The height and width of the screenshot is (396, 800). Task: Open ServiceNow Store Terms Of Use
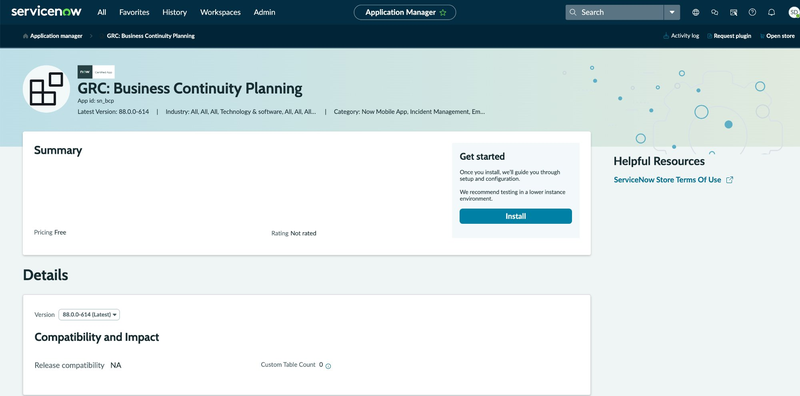[x=667, y=180]
